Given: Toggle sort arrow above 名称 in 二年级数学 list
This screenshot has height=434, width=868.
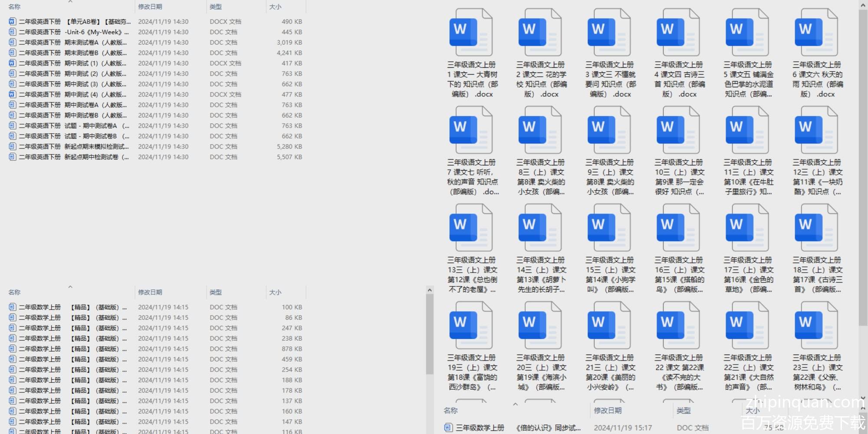Looking at the screenshot, I should [x=70, y=287].
